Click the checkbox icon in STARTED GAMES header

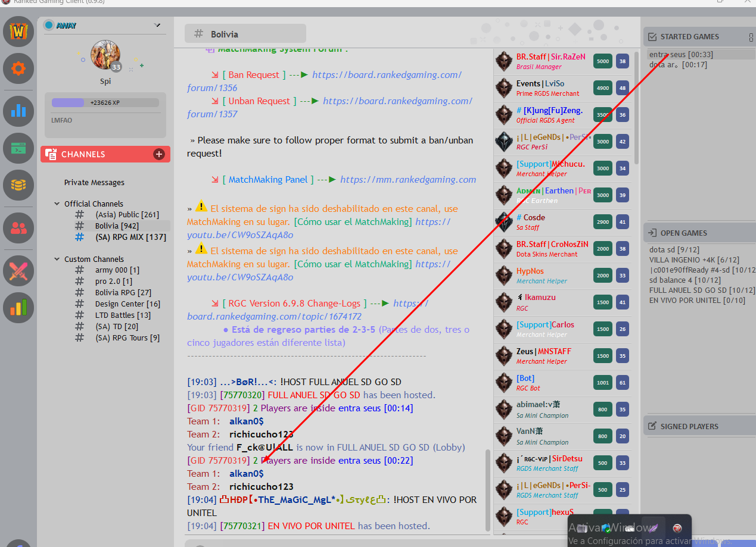[x=652, y=37]
